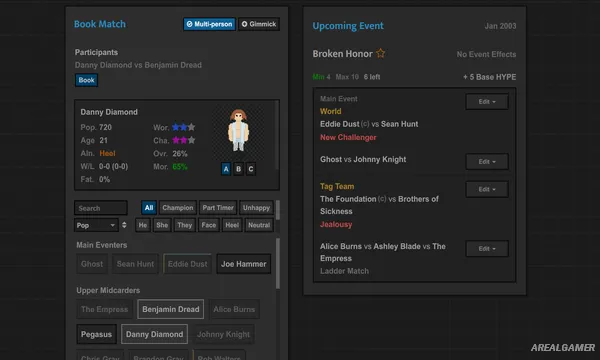Select attire B for Danny Diamond
Image resolution: width=600 pixels, height=360 pixels.
click(238, 169)
